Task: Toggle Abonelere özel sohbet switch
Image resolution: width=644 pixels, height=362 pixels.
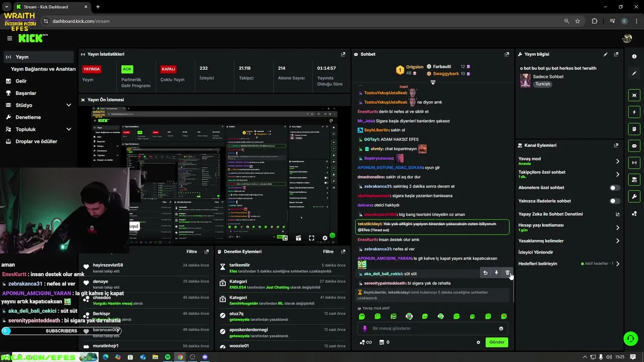Action: (615, 188)
